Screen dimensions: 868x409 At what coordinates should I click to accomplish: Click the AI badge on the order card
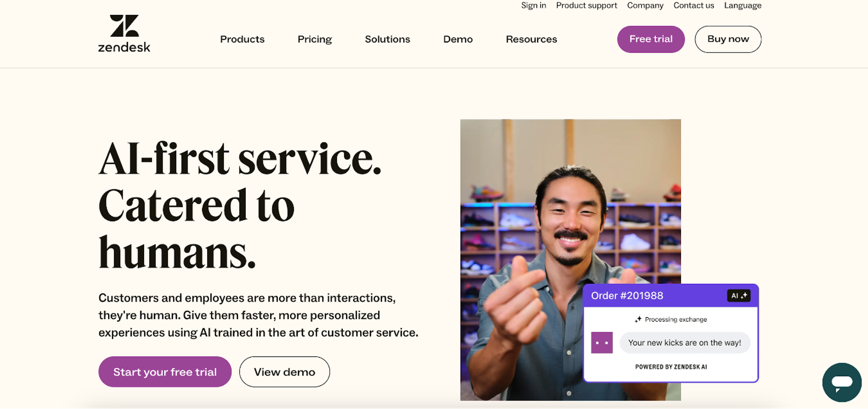pyautogui.click(x=739, y=296)
